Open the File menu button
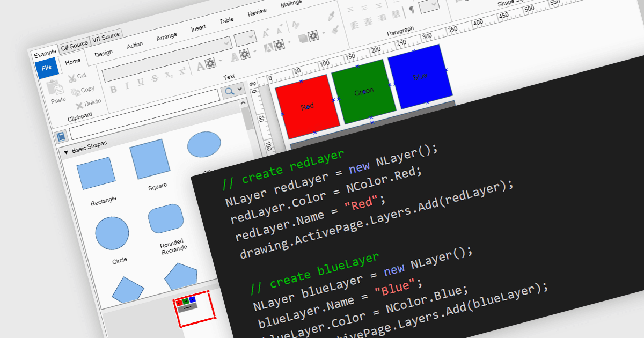This screenshot has height=338, width=644. pyautogui.click(x=47, y=68)
